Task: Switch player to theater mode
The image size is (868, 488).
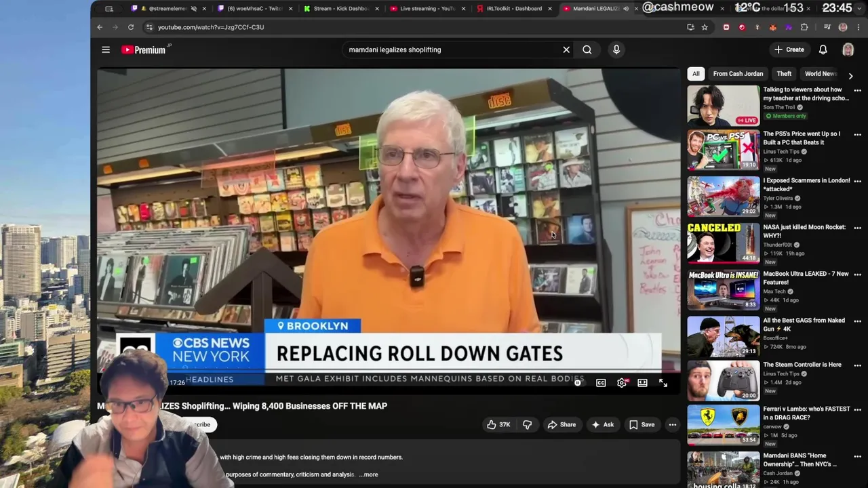Action: pyautogui.click(x=642, y=383)
